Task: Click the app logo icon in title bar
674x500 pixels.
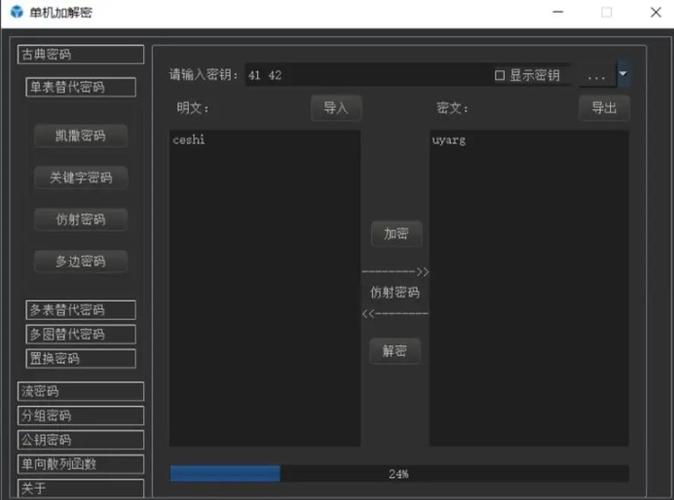Action: click(16, 12)
